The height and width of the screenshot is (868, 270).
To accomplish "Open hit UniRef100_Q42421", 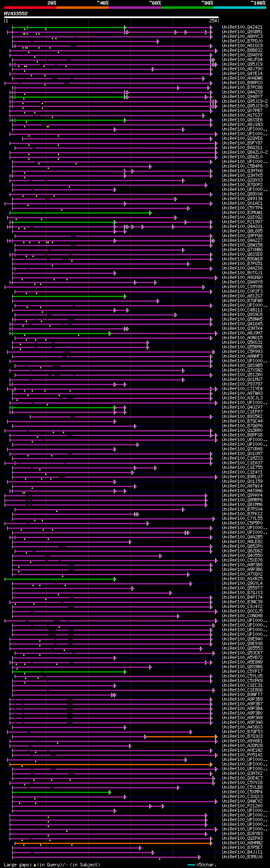I will (x=242, y=27).
